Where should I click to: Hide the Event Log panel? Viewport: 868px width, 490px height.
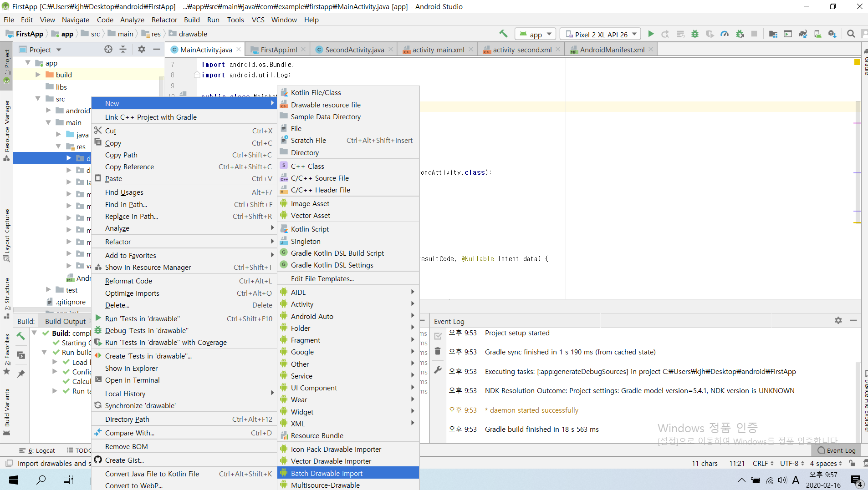point(853,321)
